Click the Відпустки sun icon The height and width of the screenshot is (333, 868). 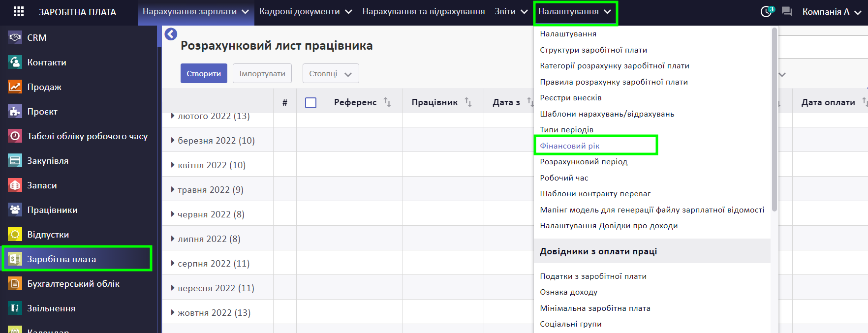tap(15, 234)
